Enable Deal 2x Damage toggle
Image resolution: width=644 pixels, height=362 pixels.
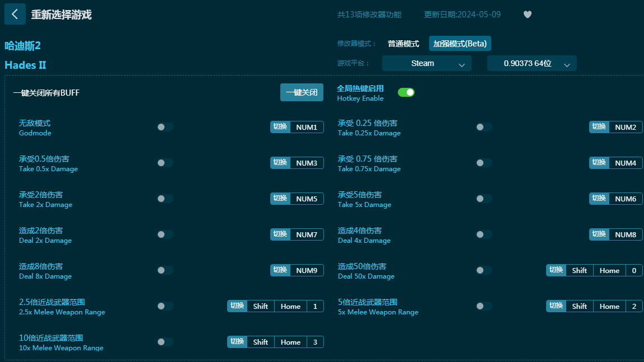tap(165, 234)
